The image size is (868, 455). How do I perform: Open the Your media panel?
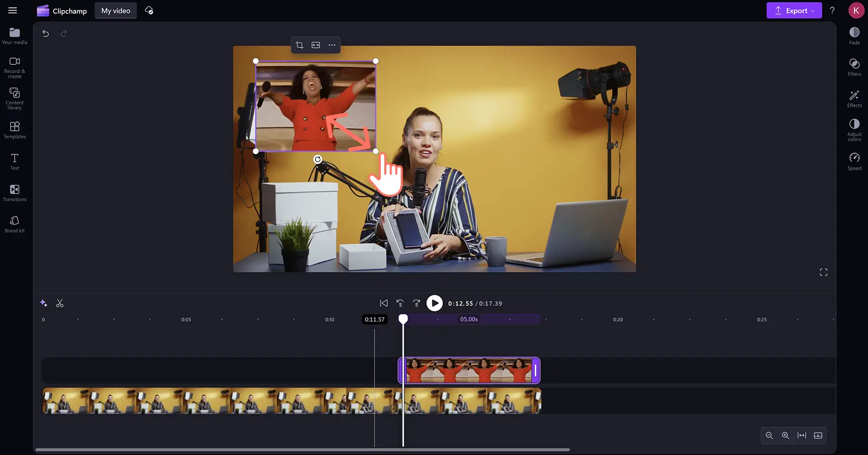click(14, 36)
